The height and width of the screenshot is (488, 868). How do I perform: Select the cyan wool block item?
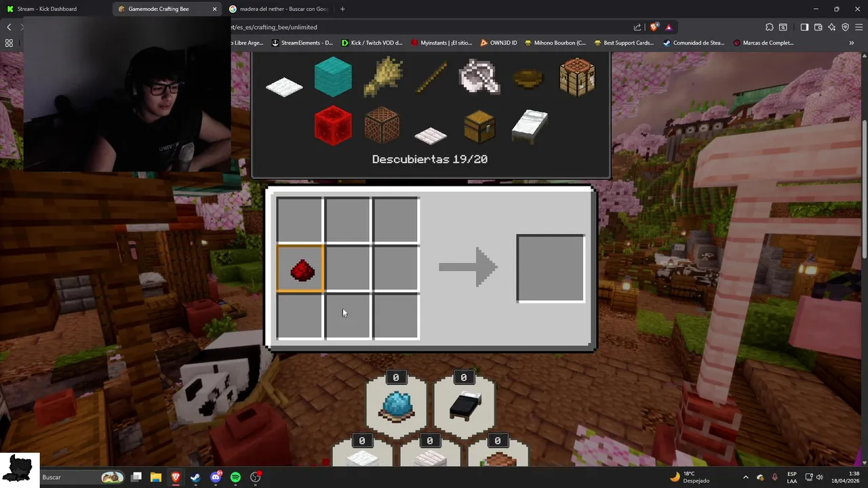click(x=333, y=77)
